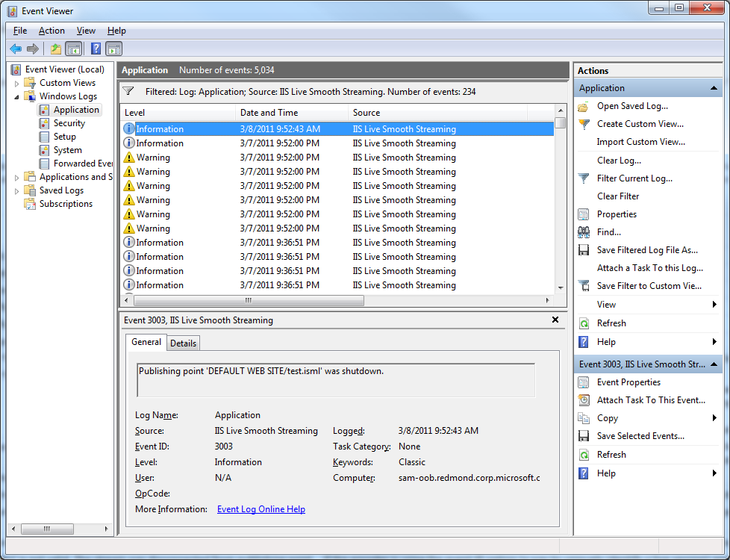Click the event list scroll down arrow

tap(561, 288)
